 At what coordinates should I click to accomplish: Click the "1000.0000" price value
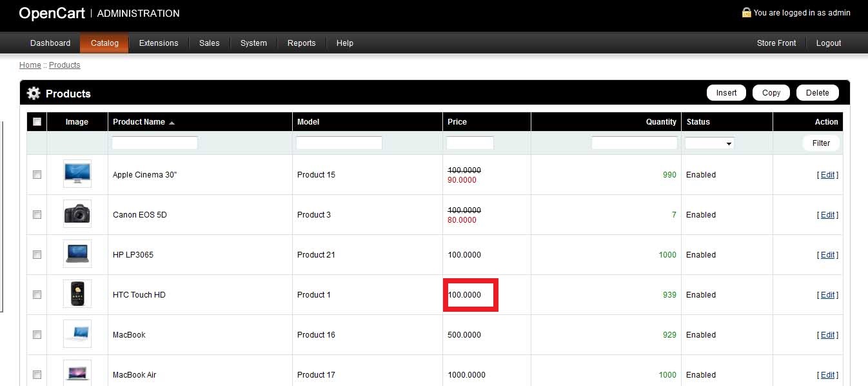pos(466,375)
